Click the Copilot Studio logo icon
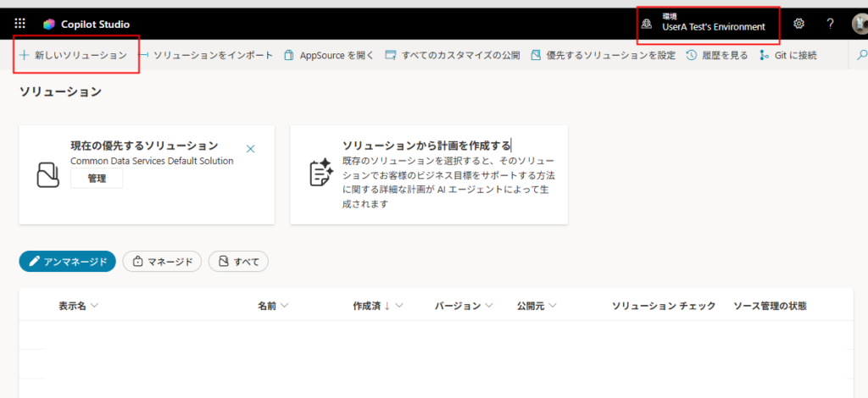Image resolution: width=868 pixels, height=398 pixels. click(49, 24)
